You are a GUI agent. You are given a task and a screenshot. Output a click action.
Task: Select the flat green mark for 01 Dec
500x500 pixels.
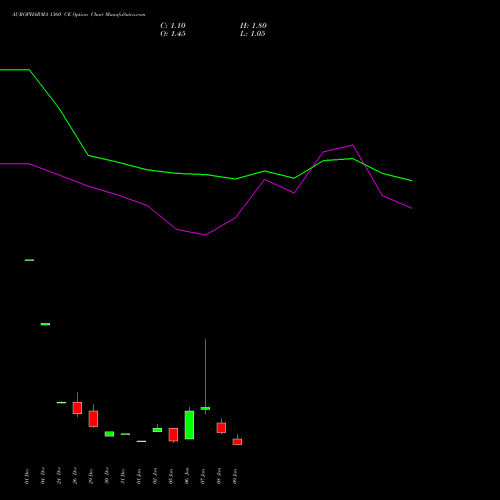pos(29,260)
